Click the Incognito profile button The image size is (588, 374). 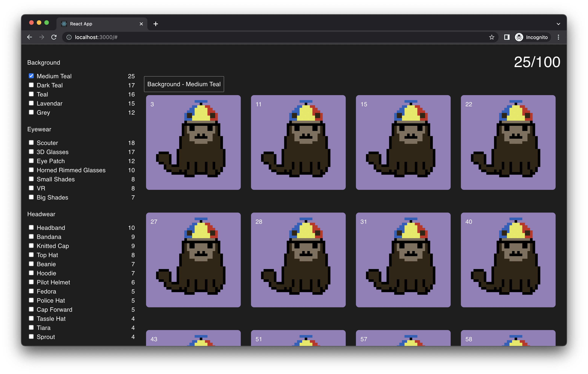click(x=532, y=37)
